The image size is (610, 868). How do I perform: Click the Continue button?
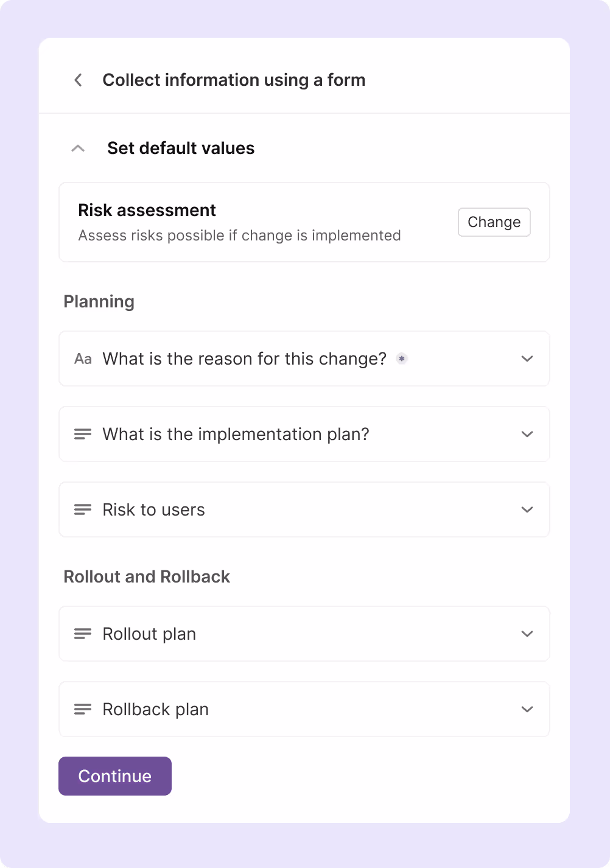tap(114, 776)
